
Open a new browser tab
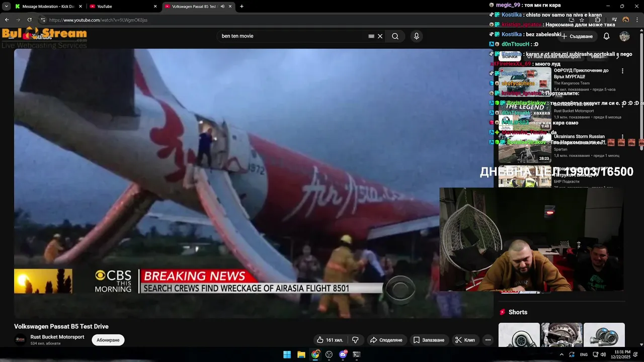pos(242,7)
